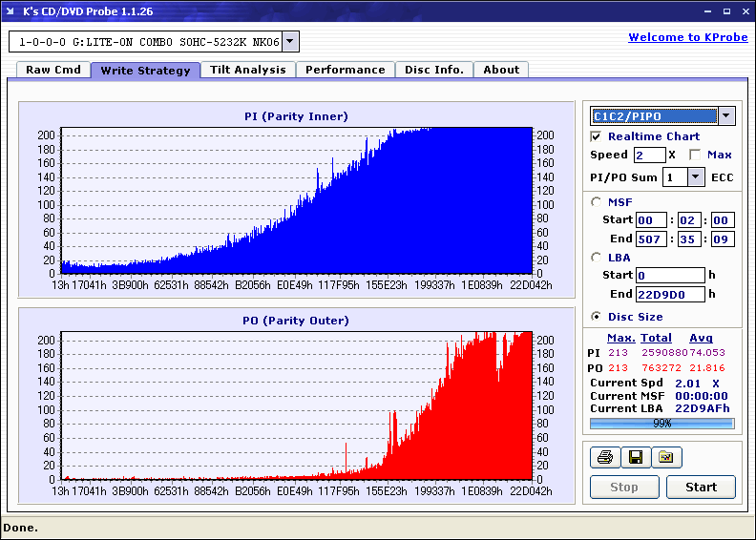Open the Performance tab

tap(346, 70)
